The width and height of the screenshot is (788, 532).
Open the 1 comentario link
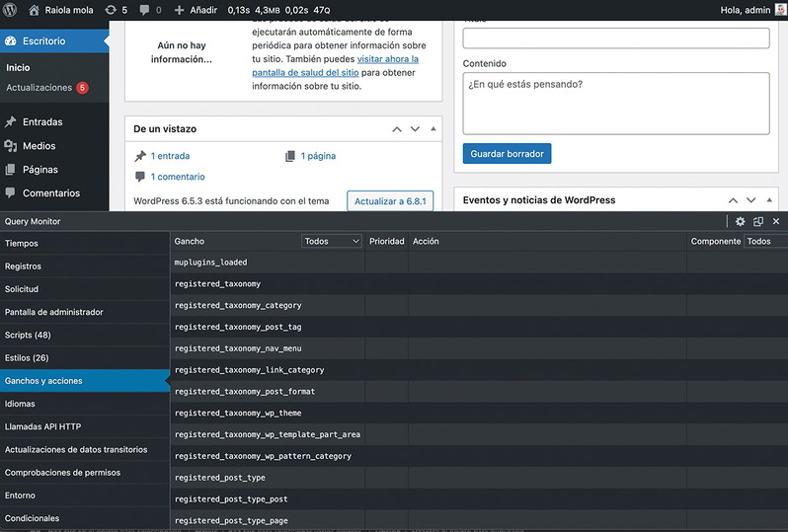click(178, 177)
